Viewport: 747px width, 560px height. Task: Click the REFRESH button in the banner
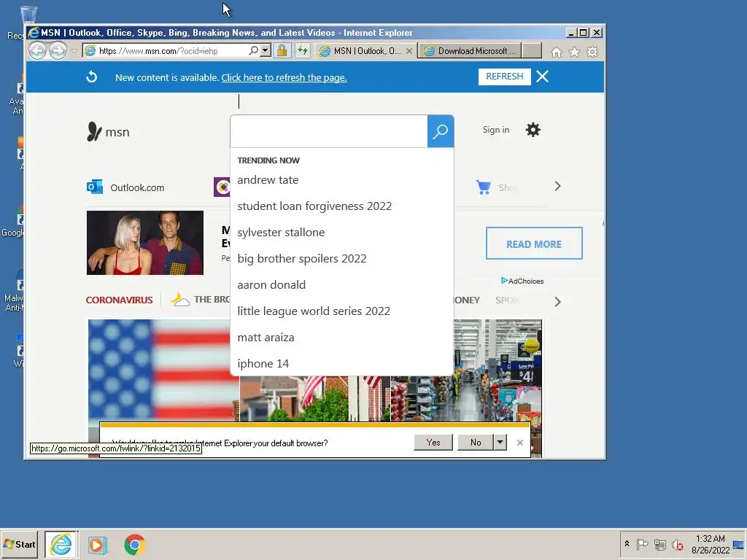505,77
